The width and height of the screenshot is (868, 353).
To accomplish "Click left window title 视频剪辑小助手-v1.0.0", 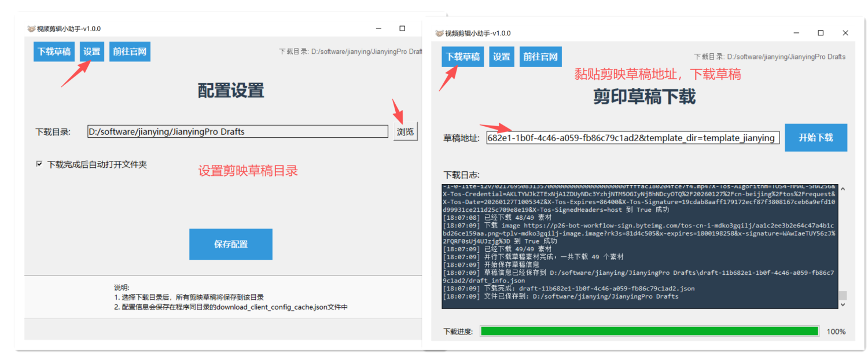I will pyautogui.click(x=68, y=29).
